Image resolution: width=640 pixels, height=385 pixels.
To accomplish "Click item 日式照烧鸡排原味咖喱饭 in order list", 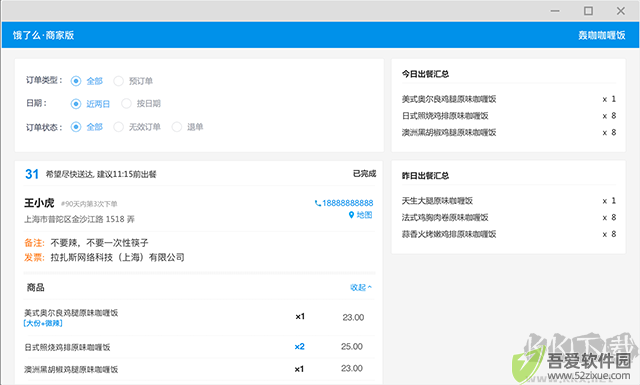I will click(x=67, y=347).
